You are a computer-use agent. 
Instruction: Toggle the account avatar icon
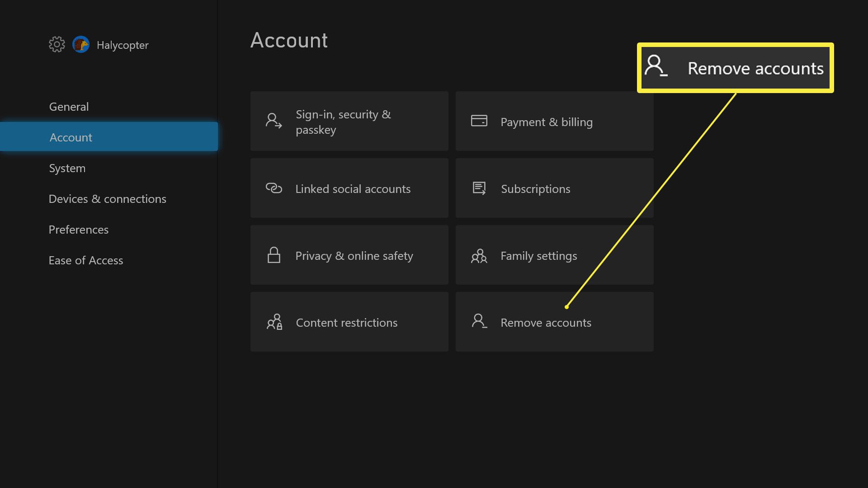tap(81, 45)
